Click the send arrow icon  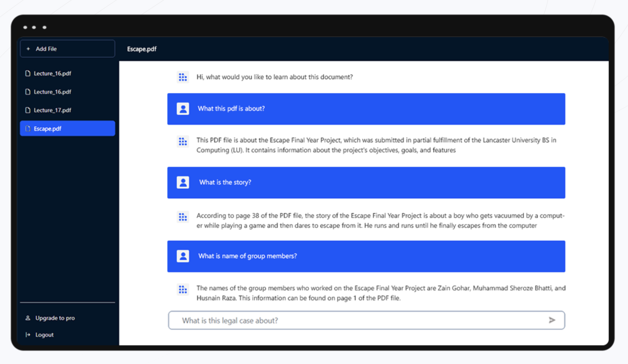552,320
